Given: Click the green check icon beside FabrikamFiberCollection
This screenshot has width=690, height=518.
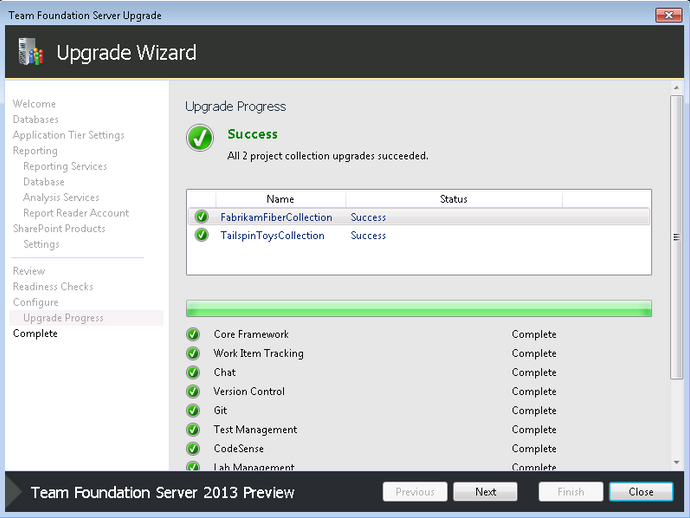Looking at the screenshot, I should point(202,217).
